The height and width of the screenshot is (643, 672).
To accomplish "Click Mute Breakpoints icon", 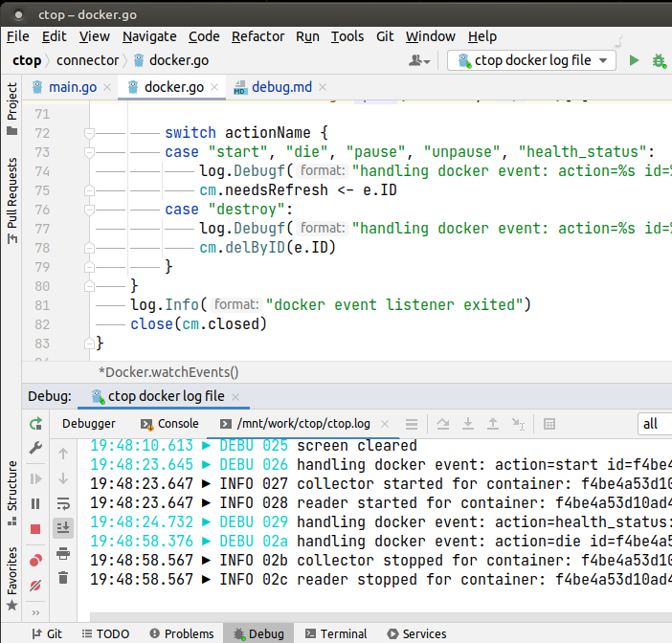I will [x=35, y=585].
